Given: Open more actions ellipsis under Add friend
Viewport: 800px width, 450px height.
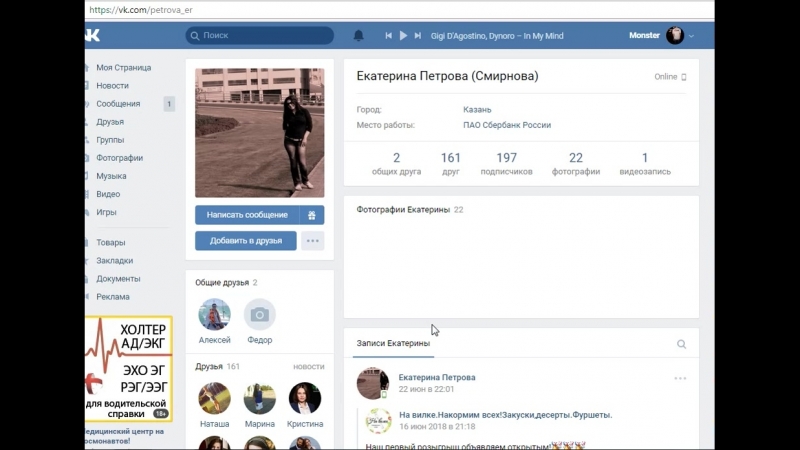Looking at the screenshot, I should (x=313, y=241).
